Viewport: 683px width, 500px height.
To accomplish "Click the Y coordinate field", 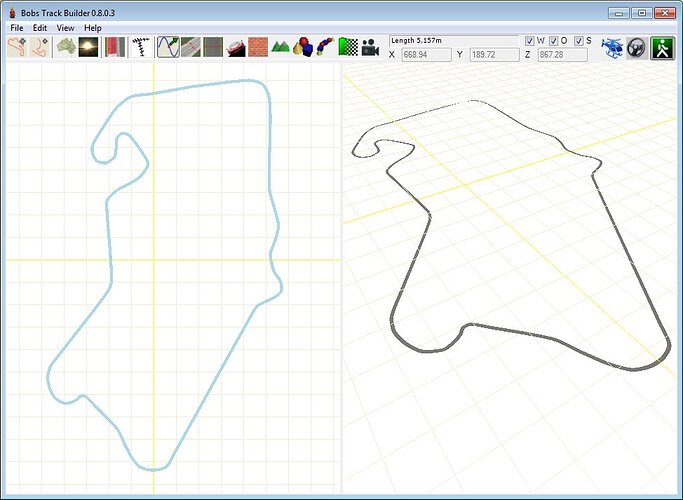I will (494, 55).
